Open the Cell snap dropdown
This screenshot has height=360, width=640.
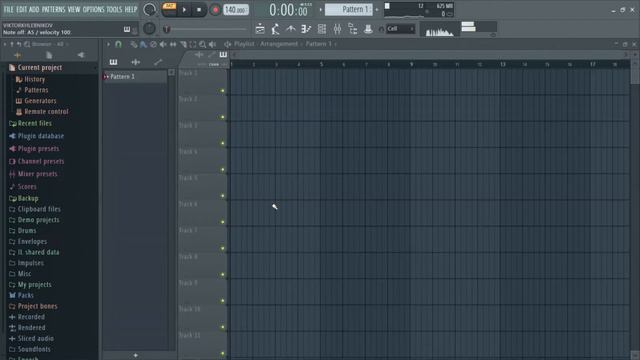point(400,29)
